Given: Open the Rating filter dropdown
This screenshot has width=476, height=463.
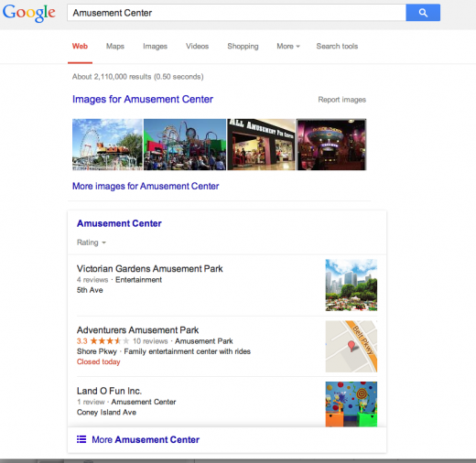Looking at the screenshot, I should [91, 242].
